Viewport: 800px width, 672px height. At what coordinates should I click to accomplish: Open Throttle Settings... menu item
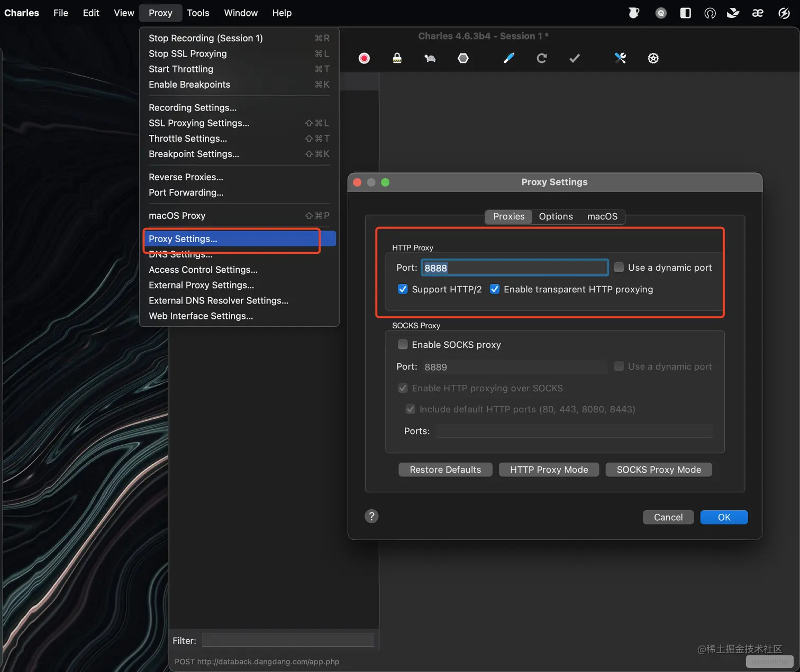tap(239, 139)
